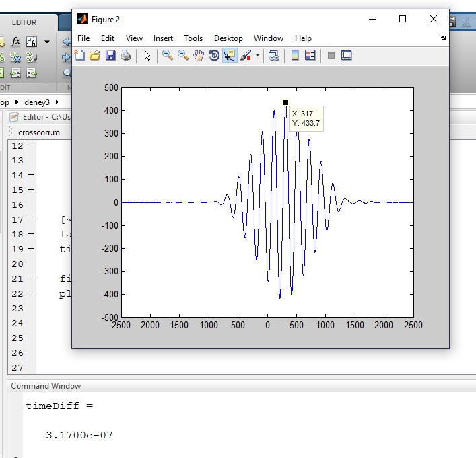Click the 3.1700e-07 value in Command Window
This screenshot has width=476, height=458.
pos(79,436)
